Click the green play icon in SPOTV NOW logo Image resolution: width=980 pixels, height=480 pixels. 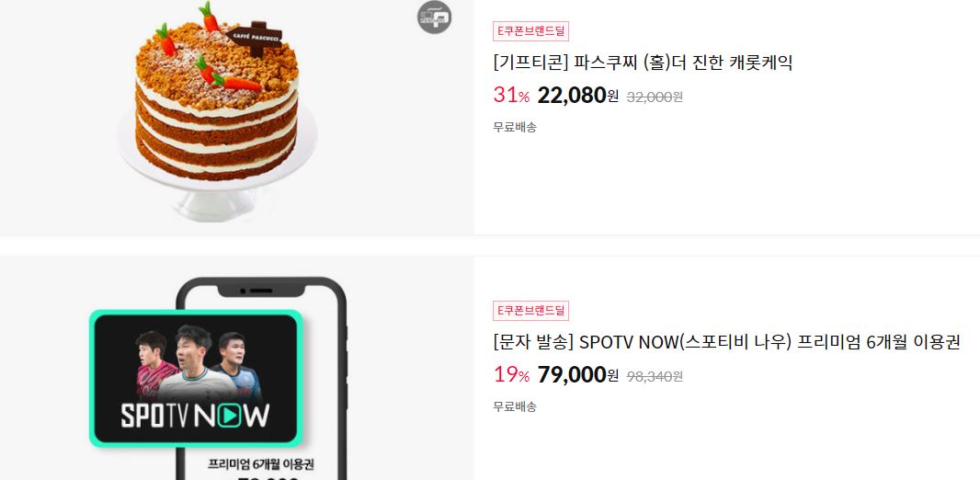[232, 415]
